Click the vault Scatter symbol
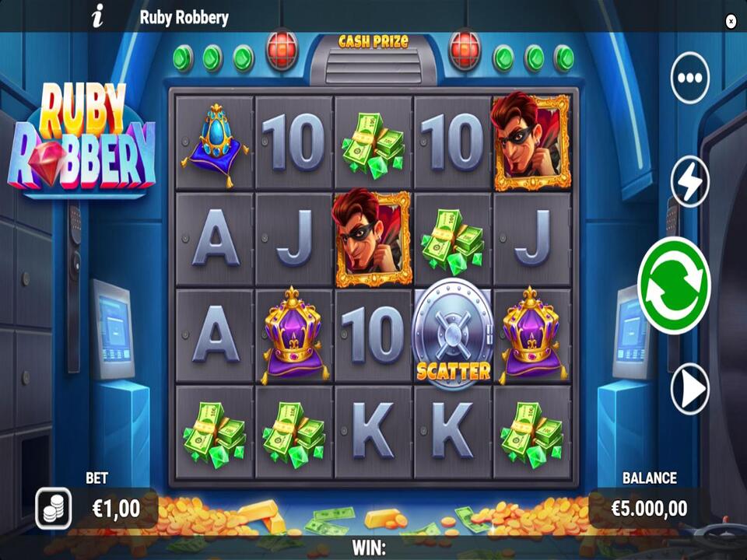Screen dimensions: 747x560 (x=453, y=334)
